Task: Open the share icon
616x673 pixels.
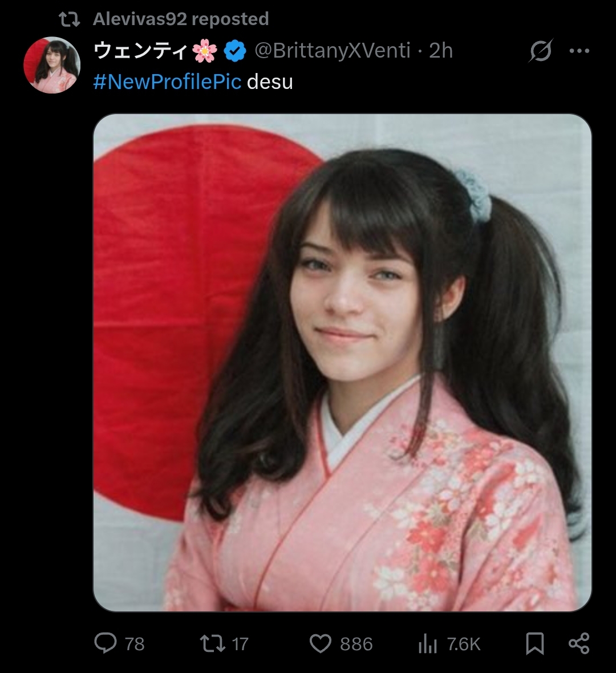Action: click(579, 643)
